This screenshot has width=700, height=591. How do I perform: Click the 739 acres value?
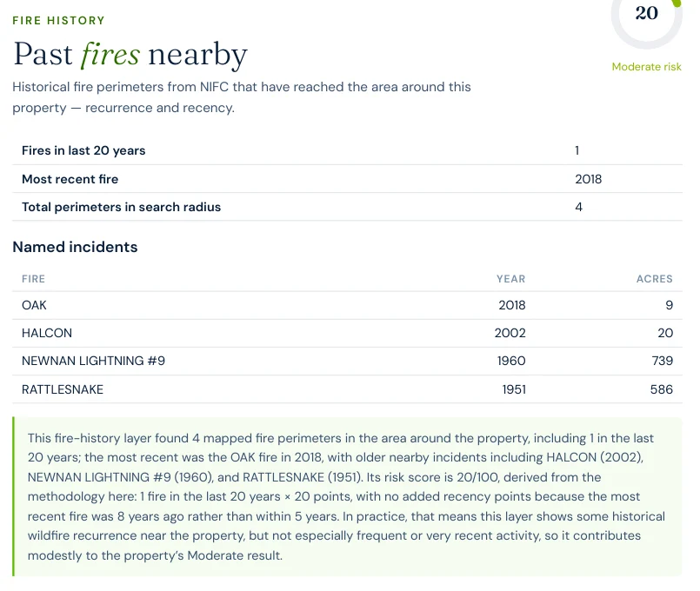(662, 361)
